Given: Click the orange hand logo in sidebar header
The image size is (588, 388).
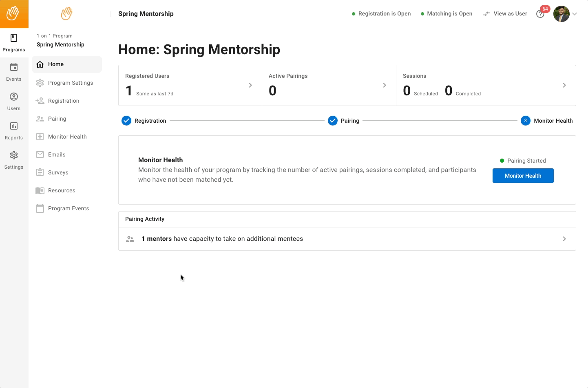Looking at the screenshot, I should (x=66, y=13).
